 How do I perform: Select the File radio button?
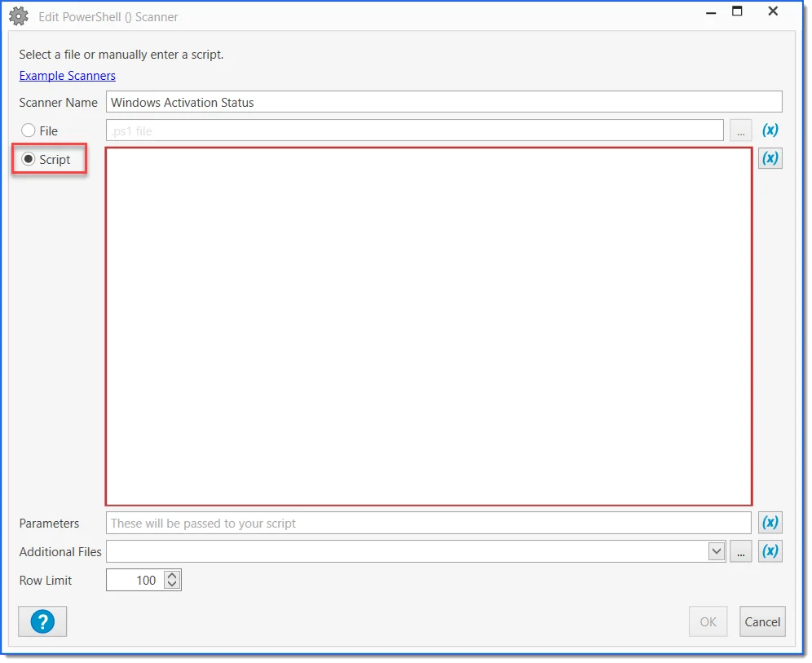[x=29, y=130]
